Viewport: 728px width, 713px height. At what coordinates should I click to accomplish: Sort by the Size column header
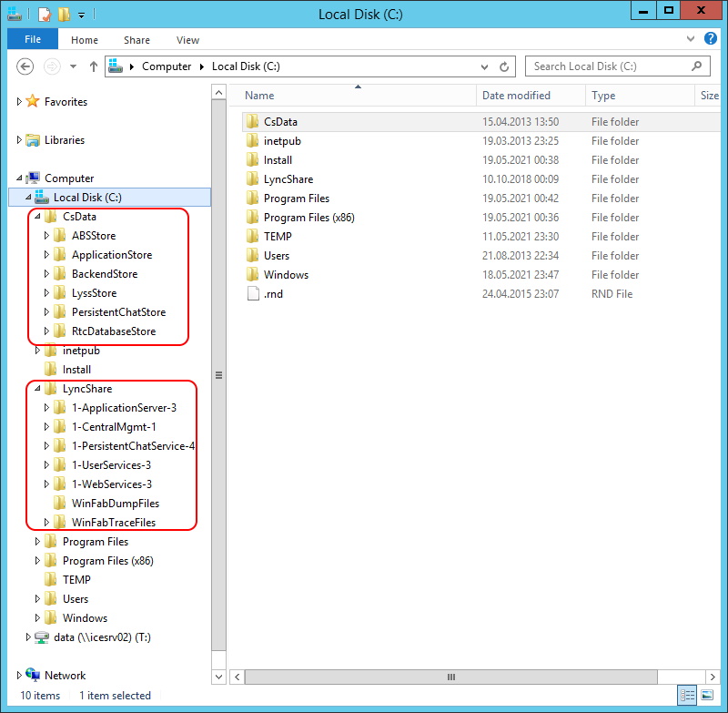[710, 96]
